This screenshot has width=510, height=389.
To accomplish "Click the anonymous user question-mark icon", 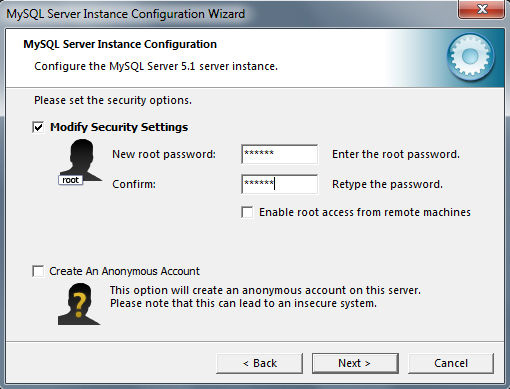I will coord(79,304).
